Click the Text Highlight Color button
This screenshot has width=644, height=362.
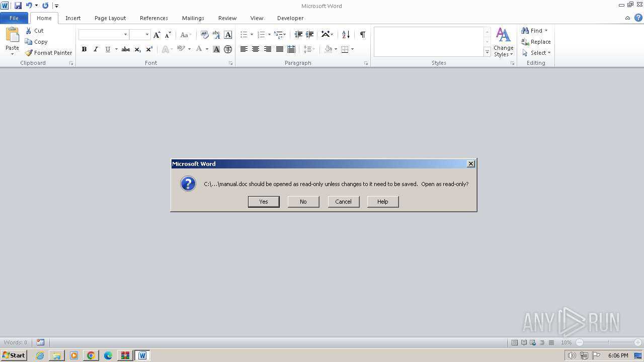(x=181, y=49)
